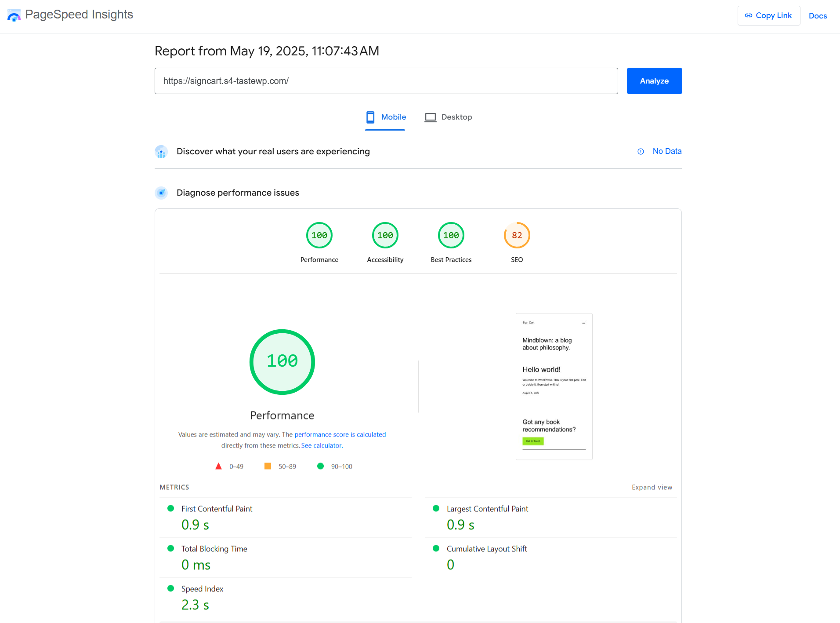Click the Diagnose performance issues heading
The height and width of the screenshot is (623, 840).
[238, 193]
